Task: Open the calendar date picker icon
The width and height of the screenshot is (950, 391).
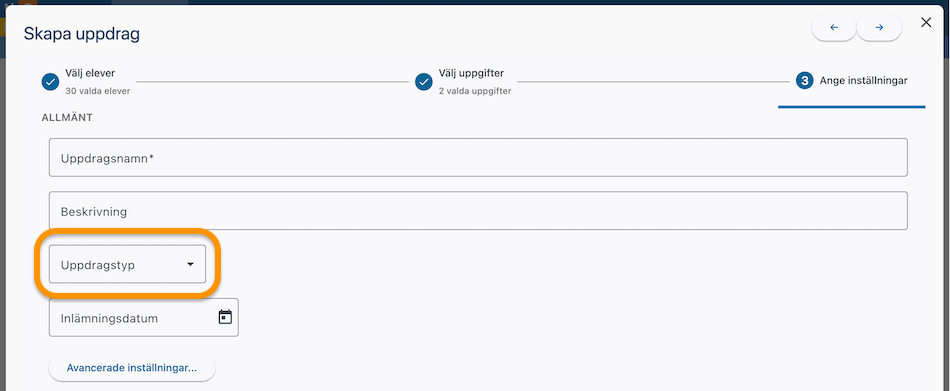Action: pos(225,317)
